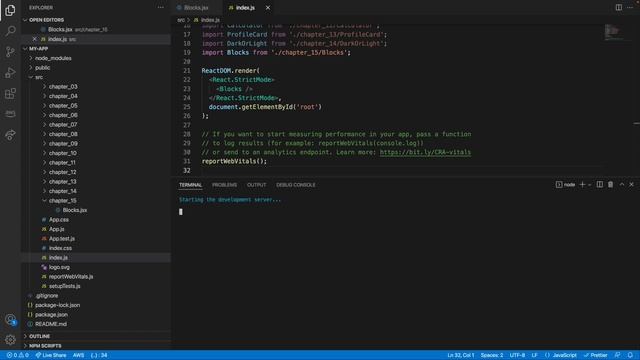Split the editor to the right
This screenshot has height=360, width=640.
tap(619, 7)
